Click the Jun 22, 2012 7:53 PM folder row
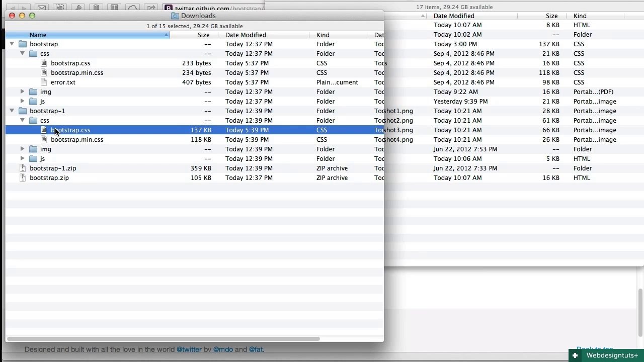644x362 pixels. [514, 149]
